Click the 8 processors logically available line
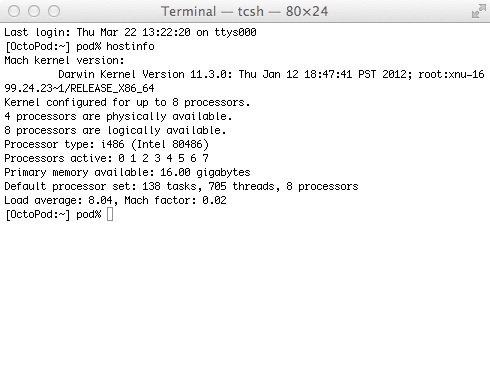 [115, 130]
